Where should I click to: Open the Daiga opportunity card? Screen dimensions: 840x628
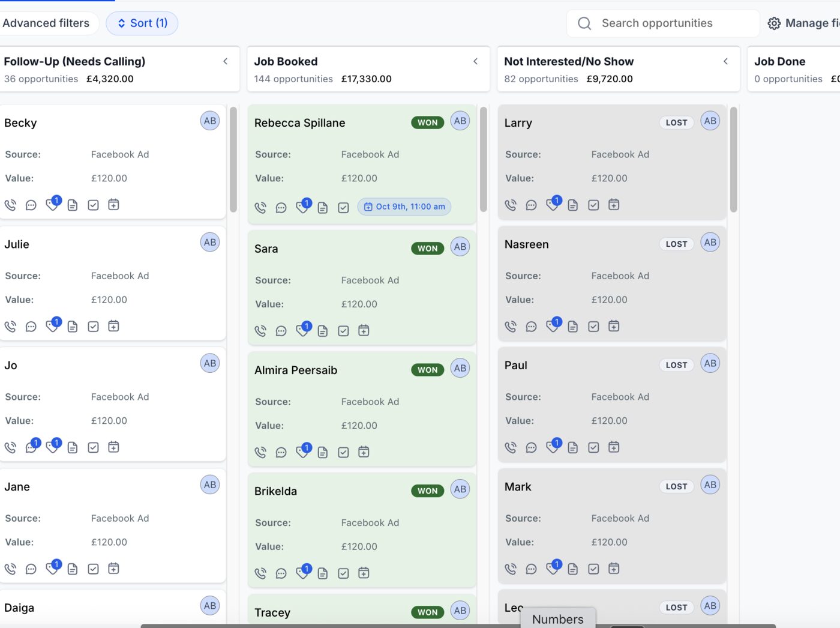(113, 608)
